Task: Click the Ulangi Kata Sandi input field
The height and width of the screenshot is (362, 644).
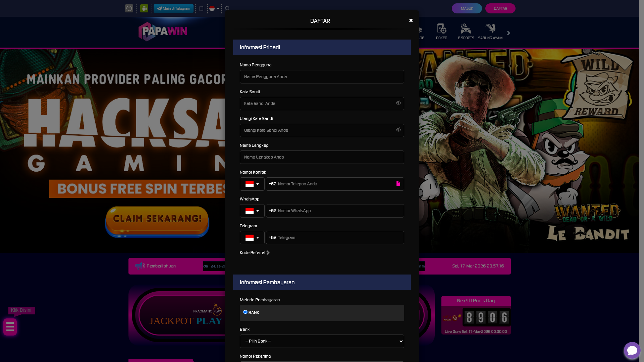Action: click(x=322, y=130)
